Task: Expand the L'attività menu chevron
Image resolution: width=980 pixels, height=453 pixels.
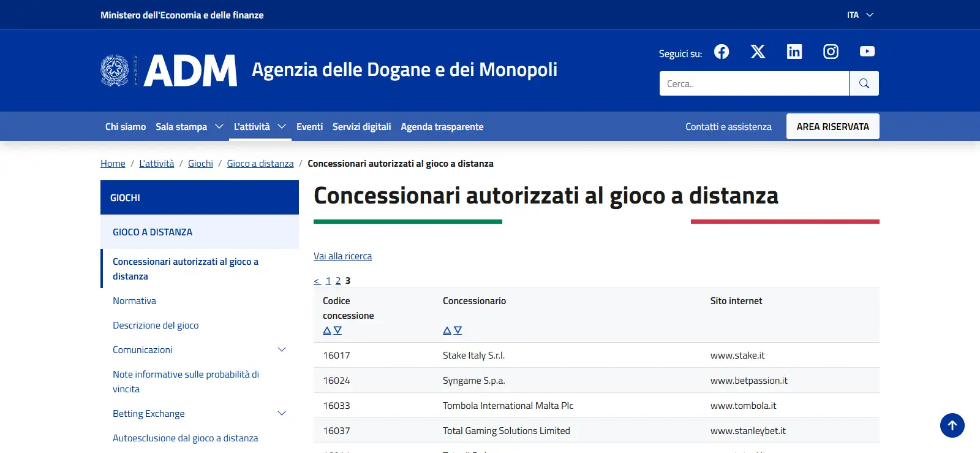Action: point(282,127)
